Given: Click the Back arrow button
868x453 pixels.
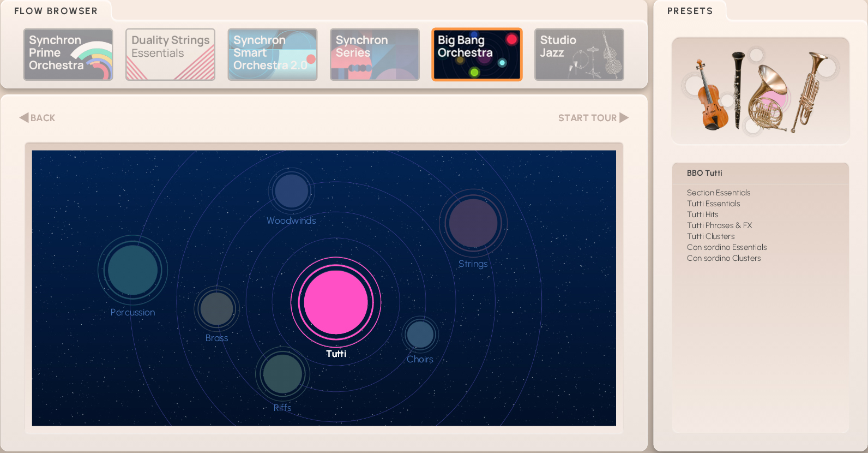Looking at the screenshot, I should tap(37, 118).
